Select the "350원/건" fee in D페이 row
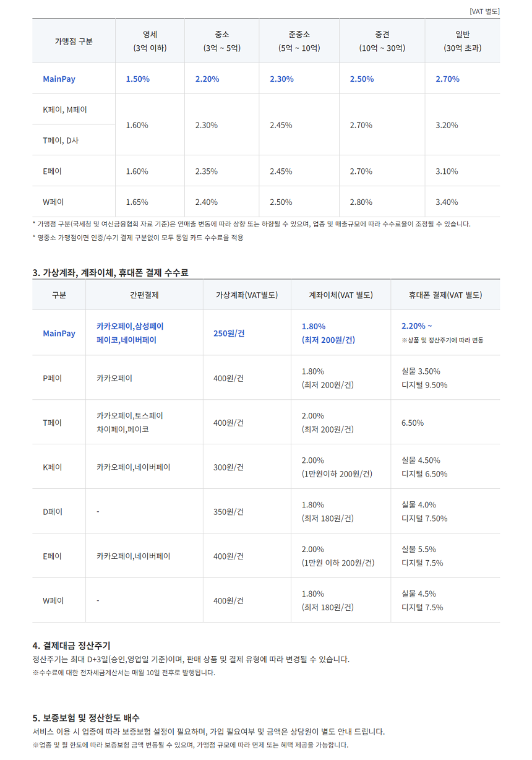The image size is (532, 760). 228,512
